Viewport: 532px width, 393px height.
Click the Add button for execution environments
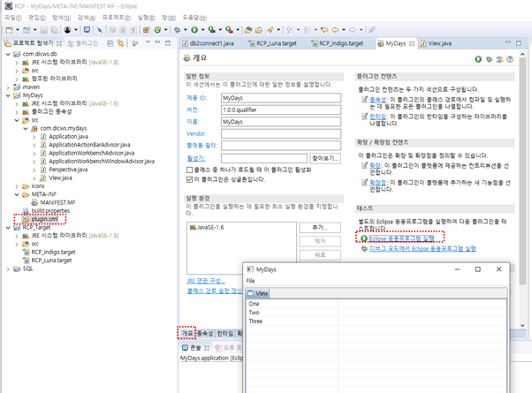(x=320, y=228)
